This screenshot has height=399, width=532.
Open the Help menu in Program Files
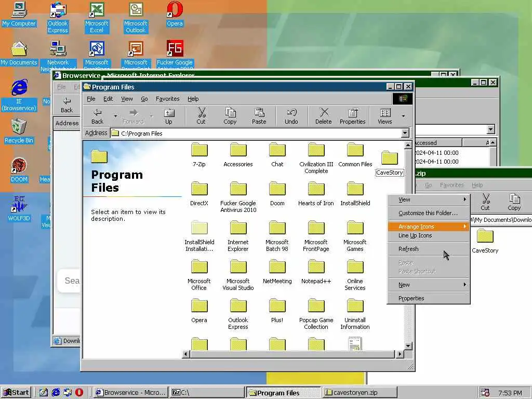(193, 99)
